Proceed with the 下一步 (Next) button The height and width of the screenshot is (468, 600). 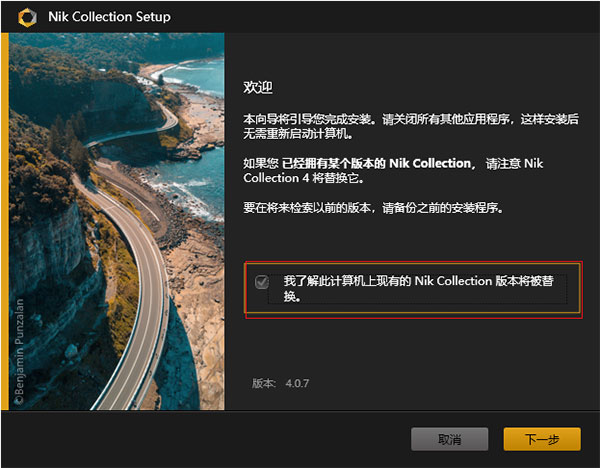542,439
